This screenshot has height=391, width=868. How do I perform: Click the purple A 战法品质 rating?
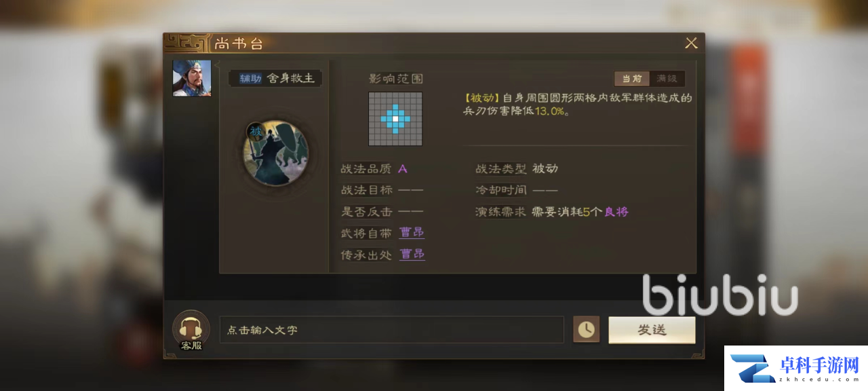point(403,169)
